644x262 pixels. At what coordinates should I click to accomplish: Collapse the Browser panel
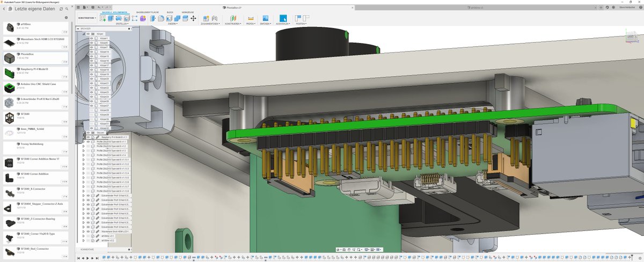tap(77, 28)
